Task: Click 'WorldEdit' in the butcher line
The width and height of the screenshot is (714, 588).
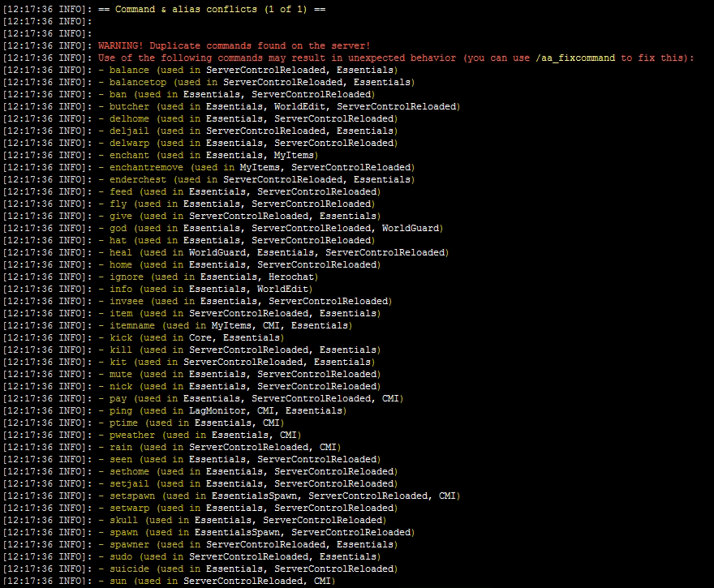Action: [x=301, y=106]
